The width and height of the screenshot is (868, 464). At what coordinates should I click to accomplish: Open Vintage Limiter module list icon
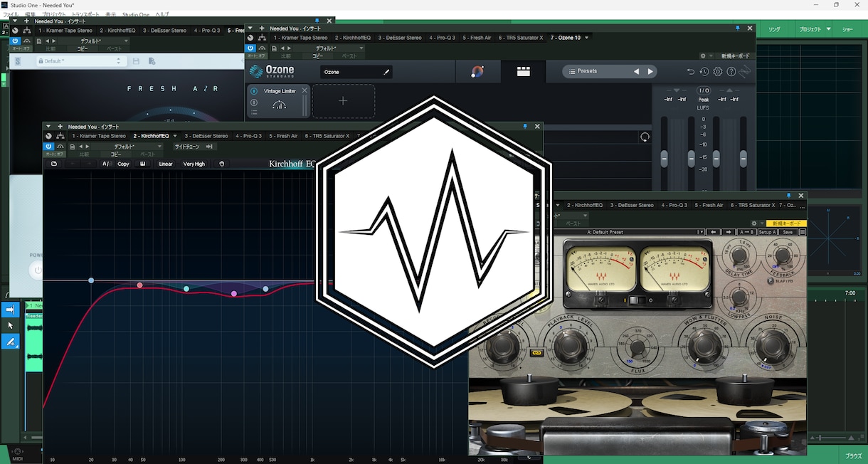(254, 112)
